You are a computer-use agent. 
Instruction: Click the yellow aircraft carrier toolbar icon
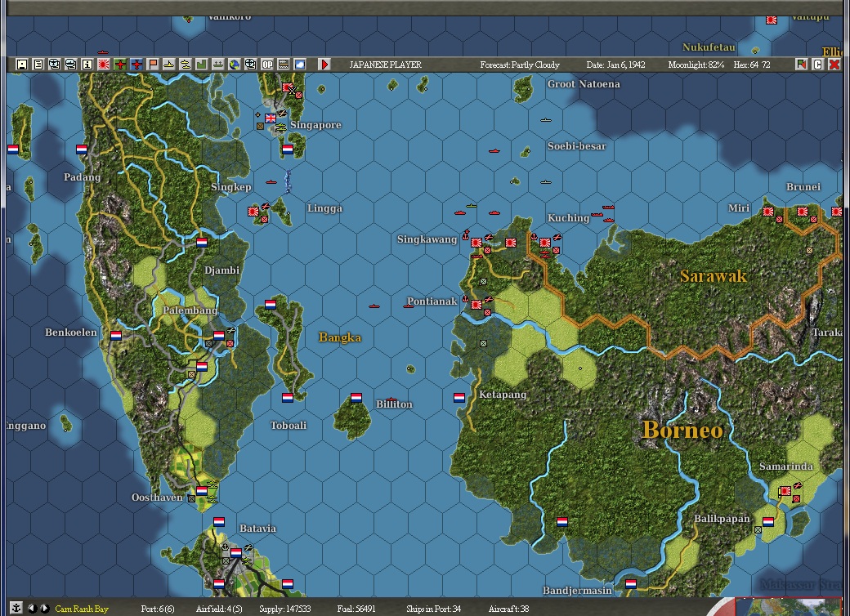pos(186,65)
